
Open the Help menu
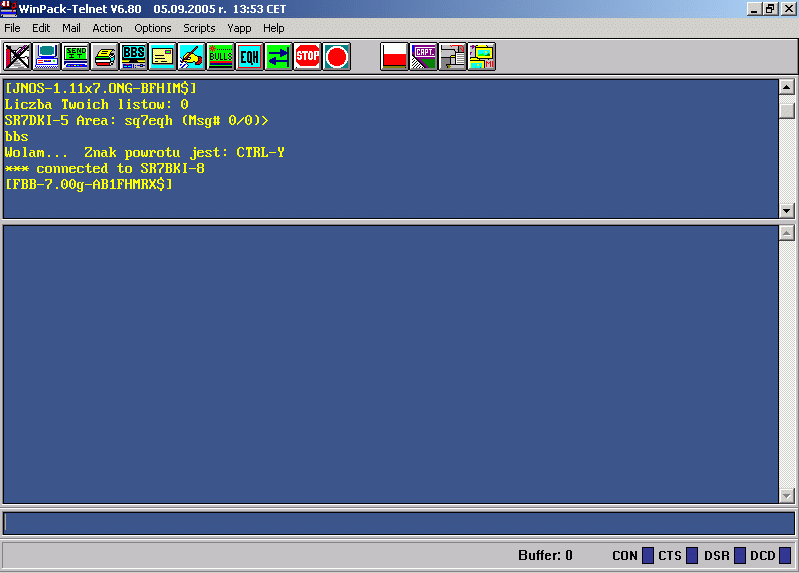click(274, 28)
